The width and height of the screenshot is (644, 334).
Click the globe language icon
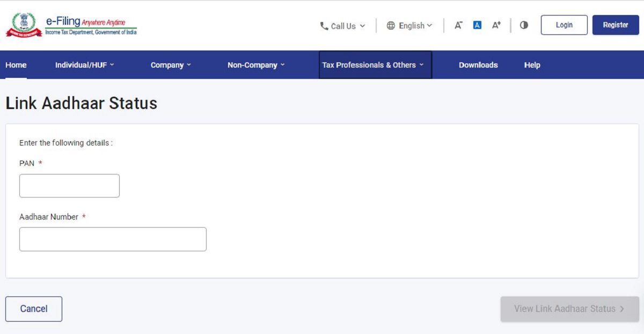(391, 26)
